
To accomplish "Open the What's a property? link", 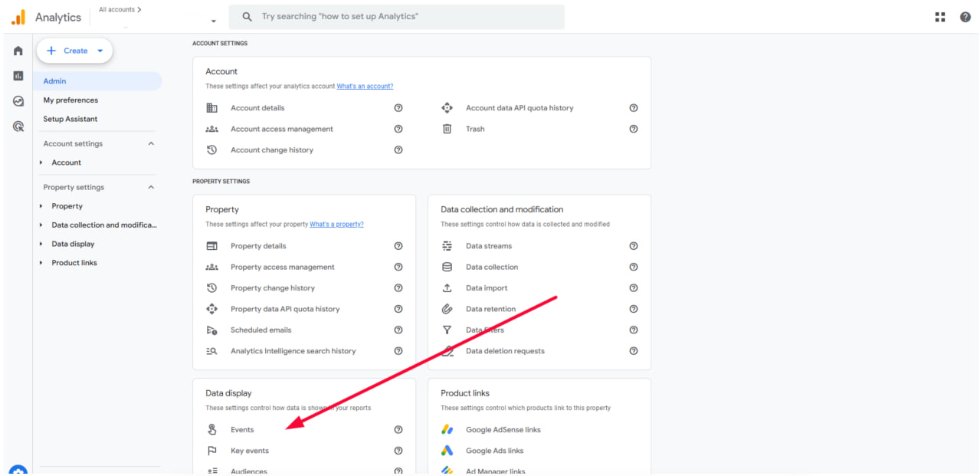I will pos(336,224).
